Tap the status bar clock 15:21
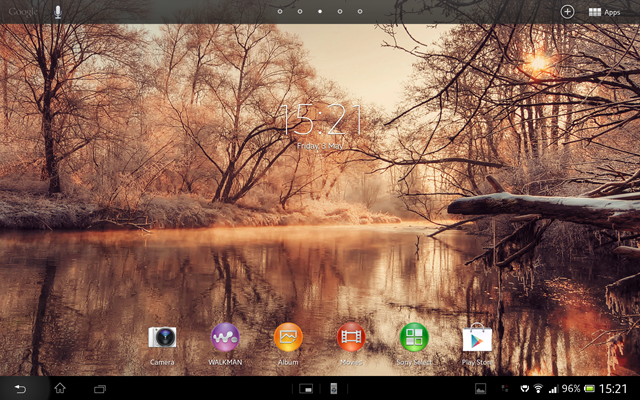640x400 pixels. click(613, 389)
